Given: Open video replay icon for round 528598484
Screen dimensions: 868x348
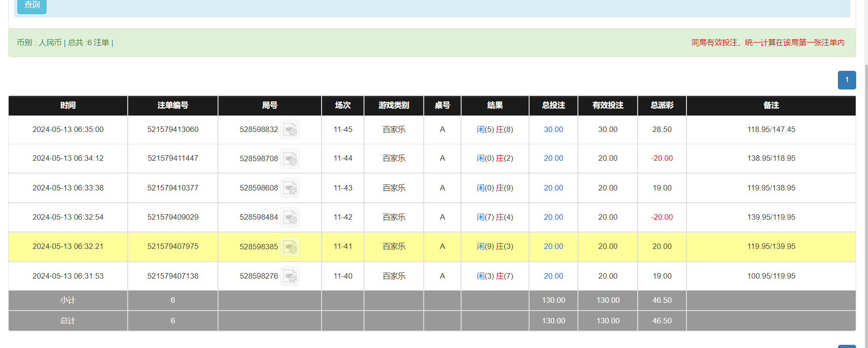Looking at the screenshot, I should pos(290,217).
